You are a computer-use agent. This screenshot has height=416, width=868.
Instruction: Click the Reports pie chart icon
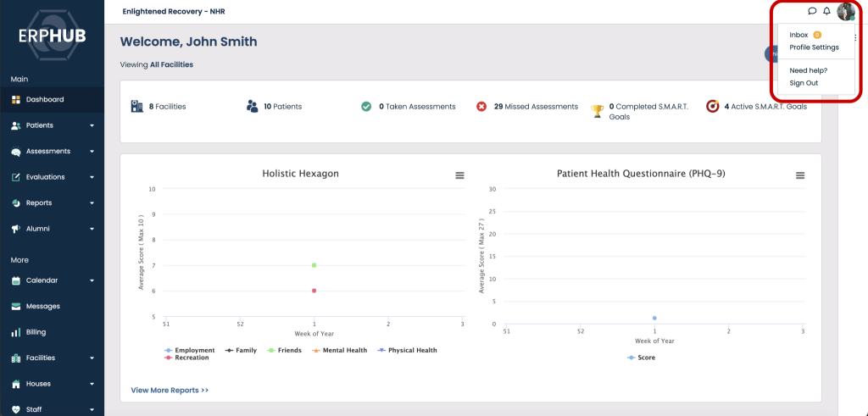[16, 203]
